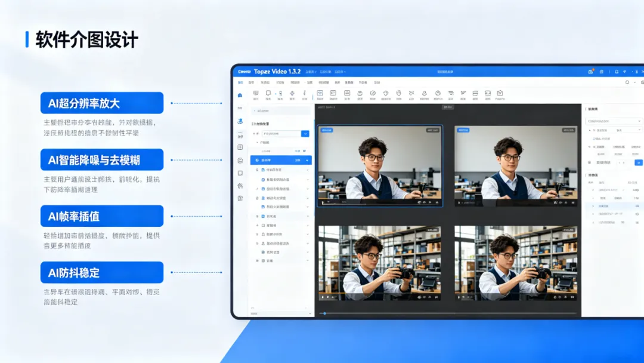The image size is (644, 363).
Task: Choose the AI帧率插值 button
Action: coord(102,216)
